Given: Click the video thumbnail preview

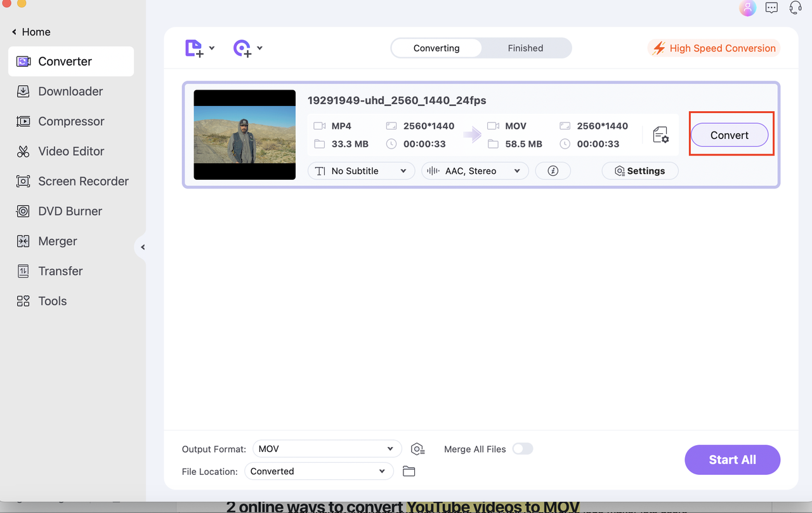Looking at the screenshot, I should 244,135.
